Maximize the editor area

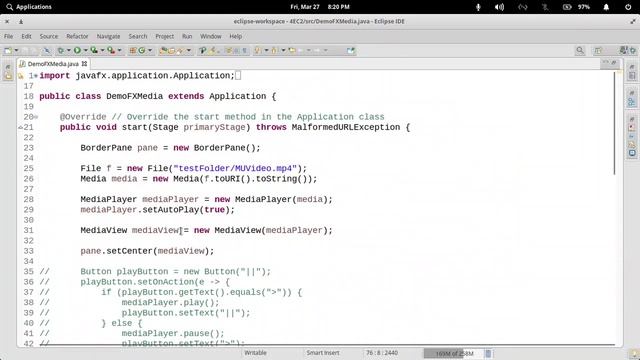pos(614,63)
